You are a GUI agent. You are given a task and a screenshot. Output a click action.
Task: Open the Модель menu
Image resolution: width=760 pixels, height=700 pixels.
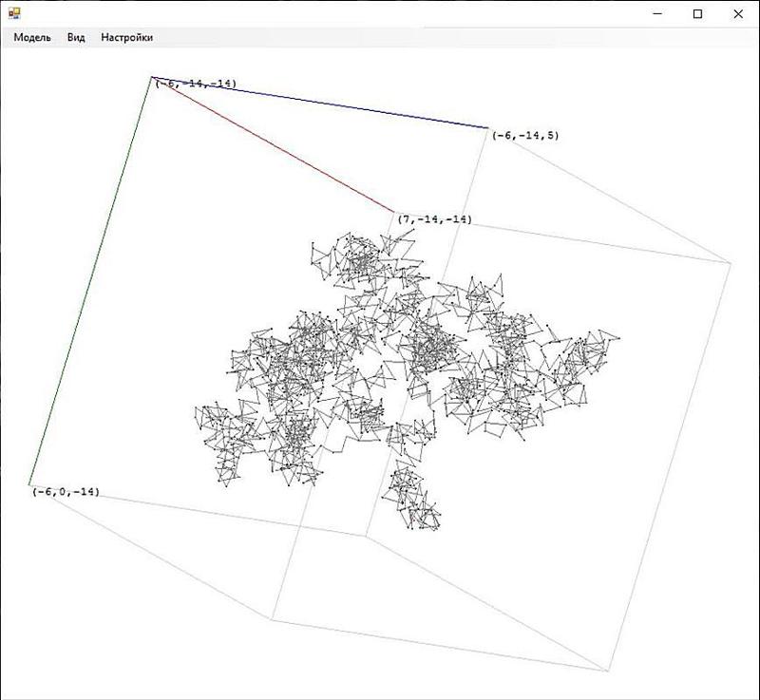click(x=31, y=37)
